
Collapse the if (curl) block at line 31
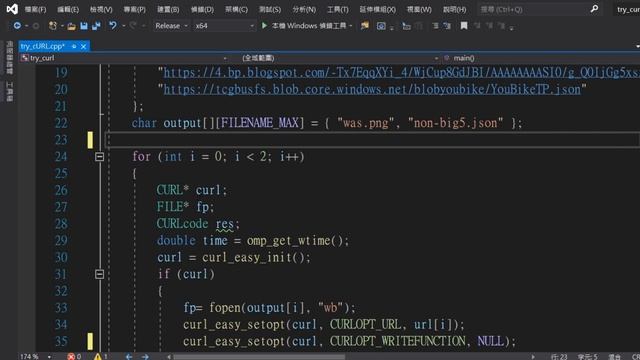tap(99, 274)
